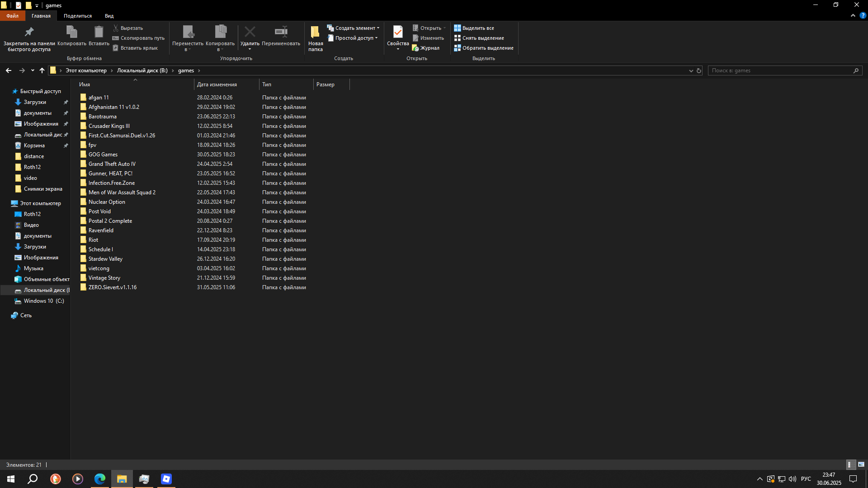Click the Copy path button
The width and height of the screenshot is (868, 488).
[x=138, y=38]
